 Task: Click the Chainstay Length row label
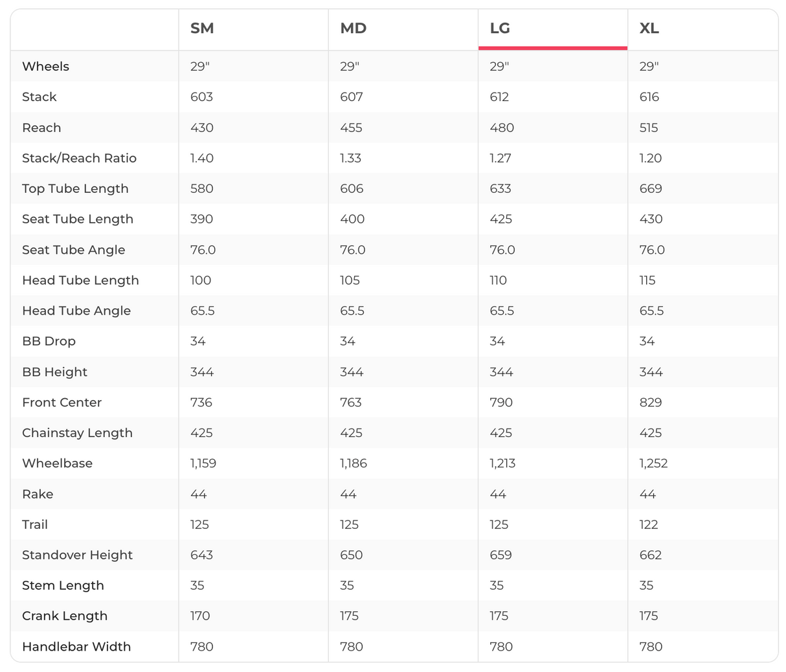tap(77, 433)
